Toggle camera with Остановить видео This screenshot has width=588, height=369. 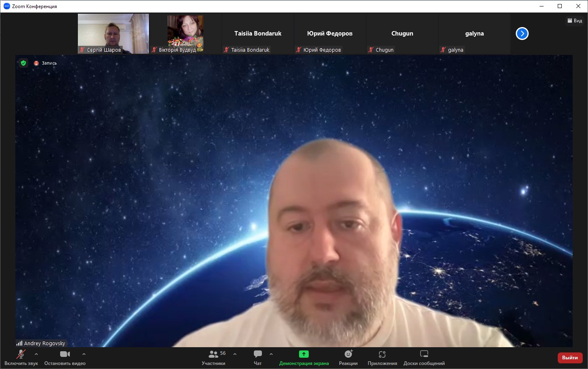tap(65, 358)
